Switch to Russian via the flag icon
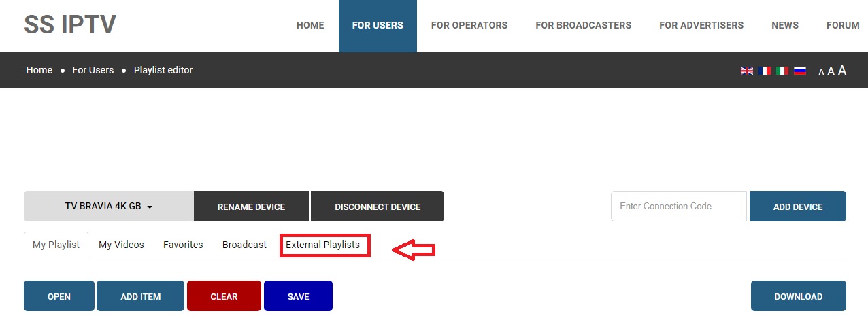 pyautogui.click(x=800, y=71)
